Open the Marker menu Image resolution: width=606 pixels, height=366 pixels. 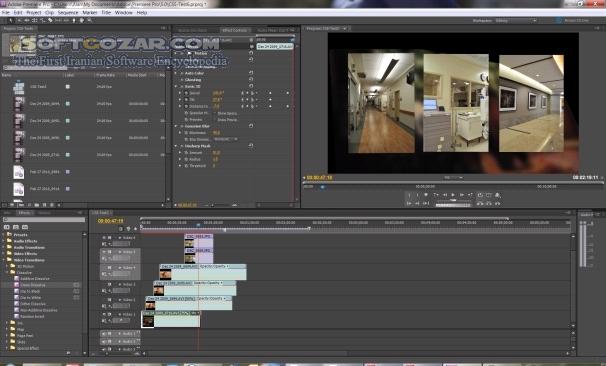90,13
